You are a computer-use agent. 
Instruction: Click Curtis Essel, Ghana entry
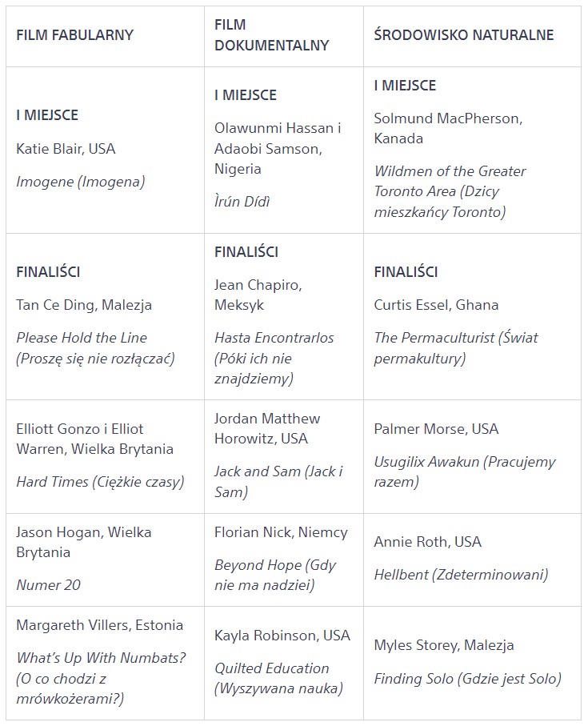coord(436,305)
